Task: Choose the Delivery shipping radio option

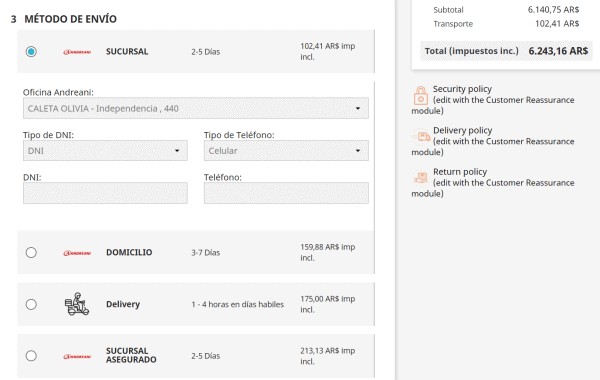Action: click(31, 304)
